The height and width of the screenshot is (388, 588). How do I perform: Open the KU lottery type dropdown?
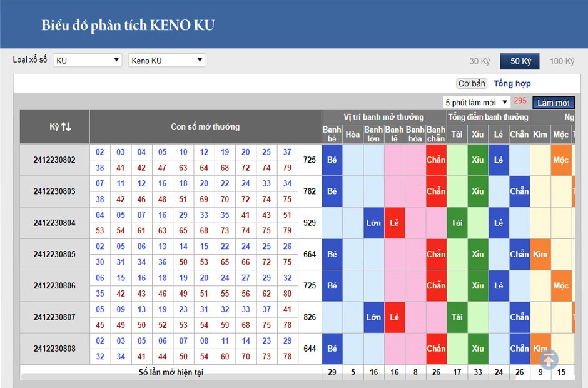[88, 61]
